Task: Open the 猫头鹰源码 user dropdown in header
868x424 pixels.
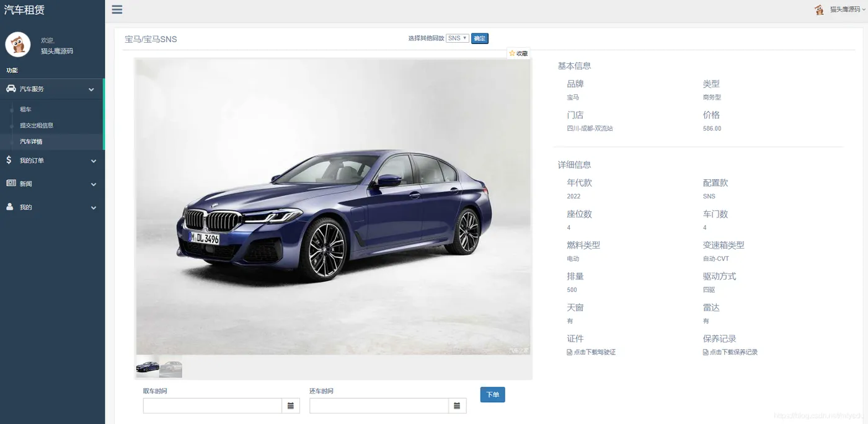Action: [x=848, y=10]
